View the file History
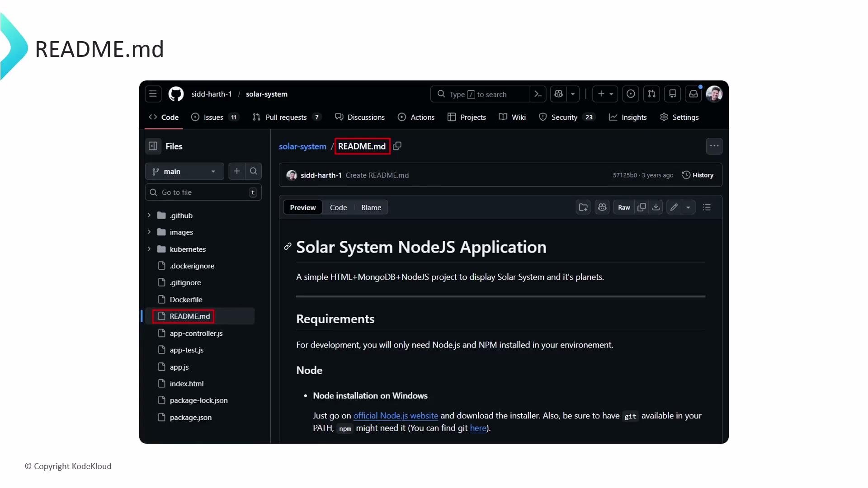 pyautogui.click(x=698, y=175)
